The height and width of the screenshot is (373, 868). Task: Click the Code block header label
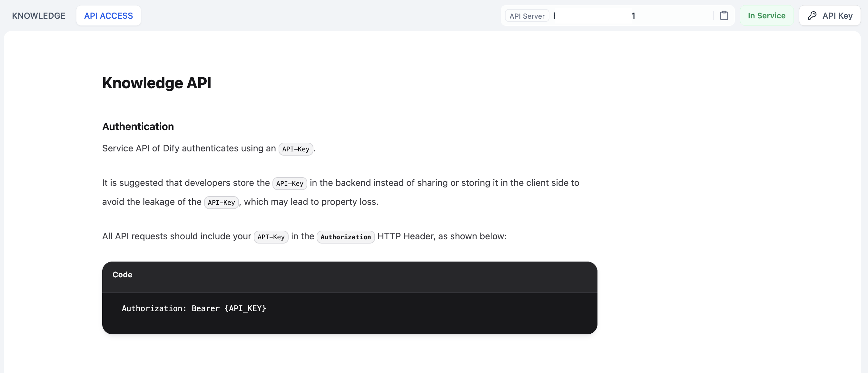pyautogui.click(x=122, y=275)
